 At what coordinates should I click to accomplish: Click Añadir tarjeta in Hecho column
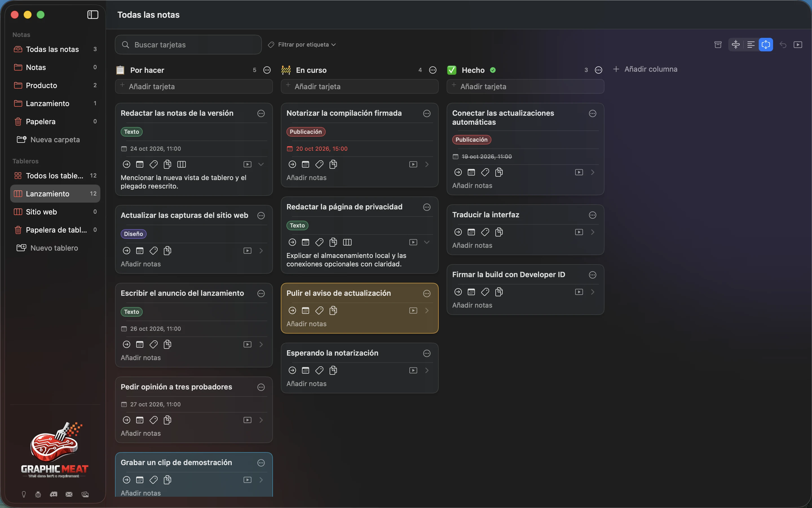526,86
